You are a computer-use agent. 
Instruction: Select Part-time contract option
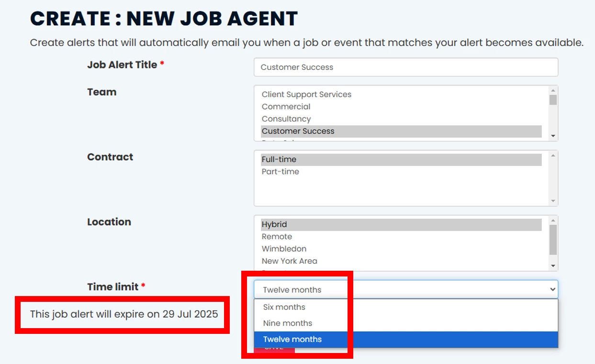(281, 172)
